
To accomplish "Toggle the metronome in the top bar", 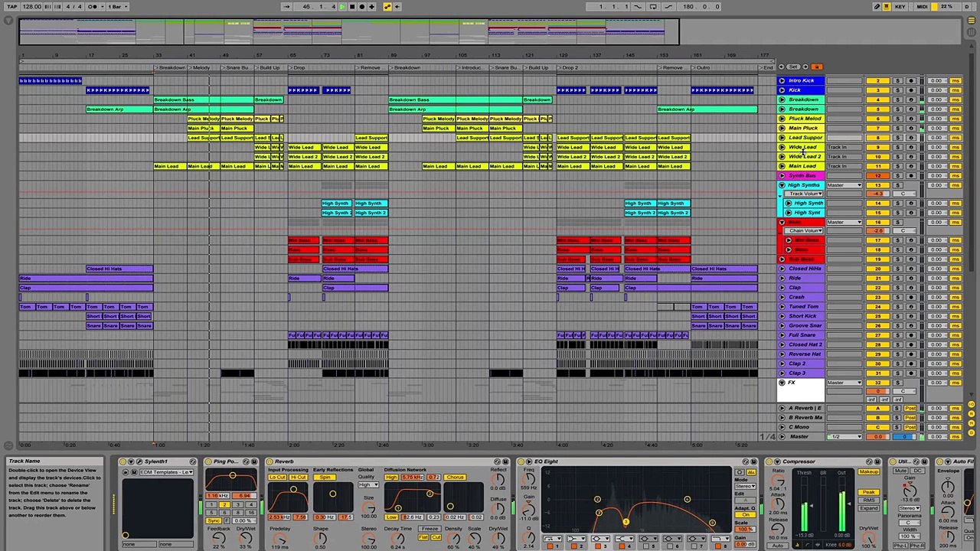I will click(94, 6).
